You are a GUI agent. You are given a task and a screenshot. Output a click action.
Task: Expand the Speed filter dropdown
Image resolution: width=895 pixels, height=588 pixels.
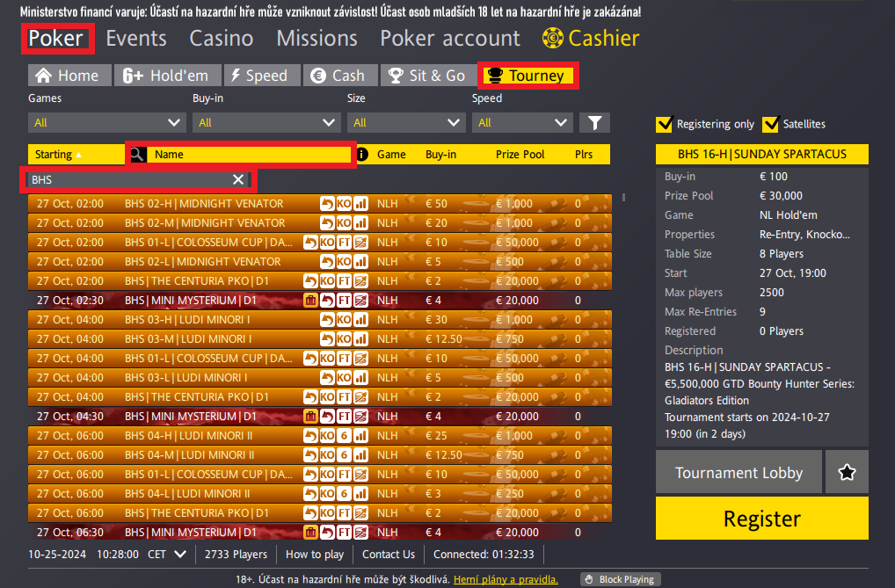(522, 123)
